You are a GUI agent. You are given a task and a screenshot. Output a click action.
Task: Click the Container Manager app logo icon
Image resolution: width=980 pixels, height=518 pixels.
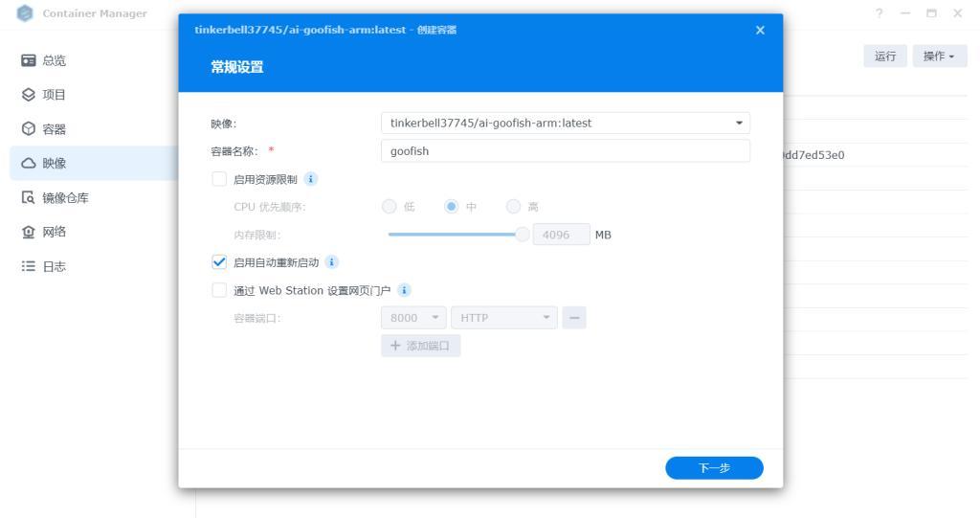(24, 13)
